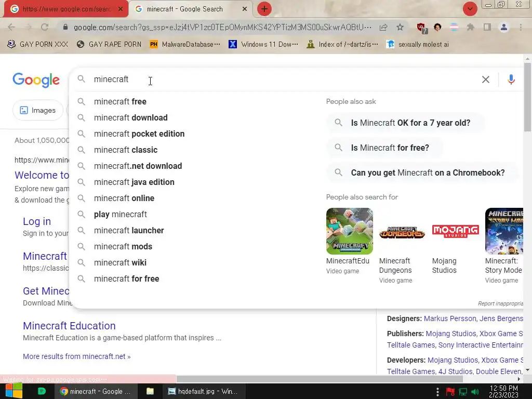Reload the current page

coord(45,27)
